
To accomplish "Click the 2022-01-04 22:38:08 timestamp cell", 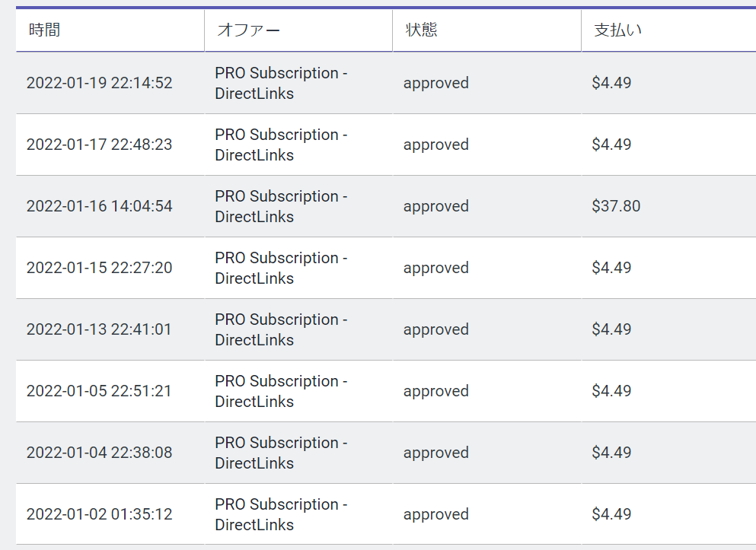I will (99, 453).
